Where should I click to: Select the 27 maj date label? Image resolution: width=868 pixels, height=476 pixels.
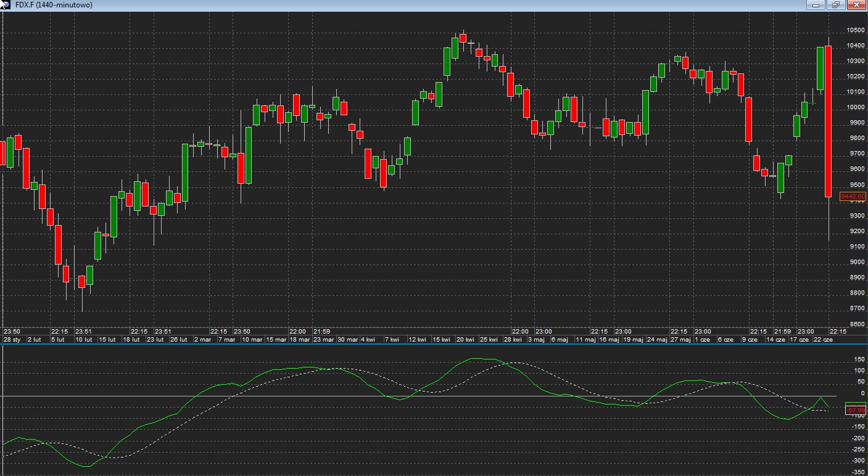680,340
